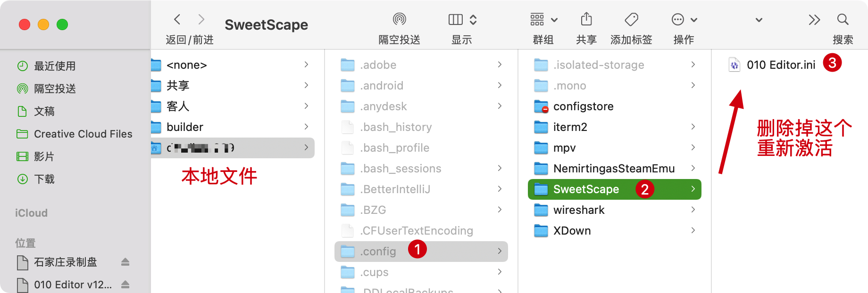The width and height of the screenshot is (868, 293).
Task: Select the SweetScape folder
Action: click(614, 189)
